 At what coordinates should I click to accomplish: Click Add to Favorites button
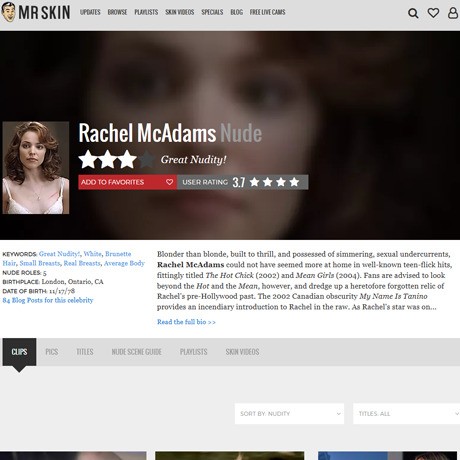coord(127,182)
